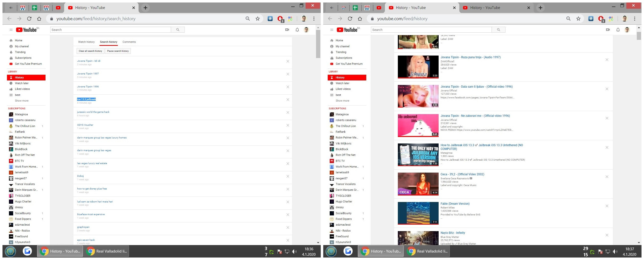Open the 'Dala sam ti ljubav' video thumbnail
644x260 pixels.
[x=418, y=96]
